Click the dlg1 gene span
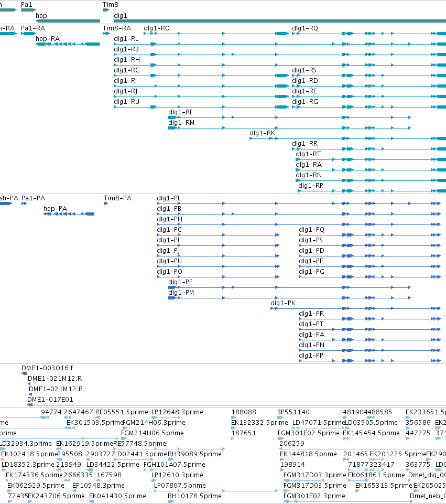The width and height of the screenshot is (446, 504). point(280,21)
